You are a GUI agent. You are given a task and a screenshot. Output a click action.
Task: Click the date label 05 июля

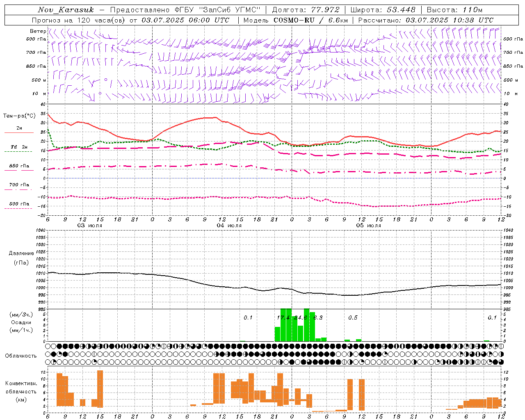[x=368, y=226]
